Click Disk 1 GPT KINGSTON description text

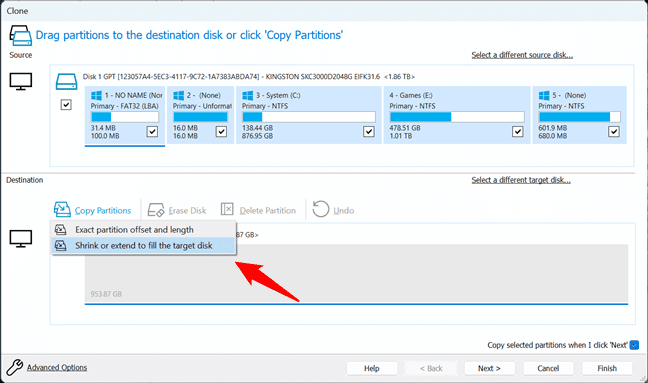pyautogui.click(x=249, y=76)
